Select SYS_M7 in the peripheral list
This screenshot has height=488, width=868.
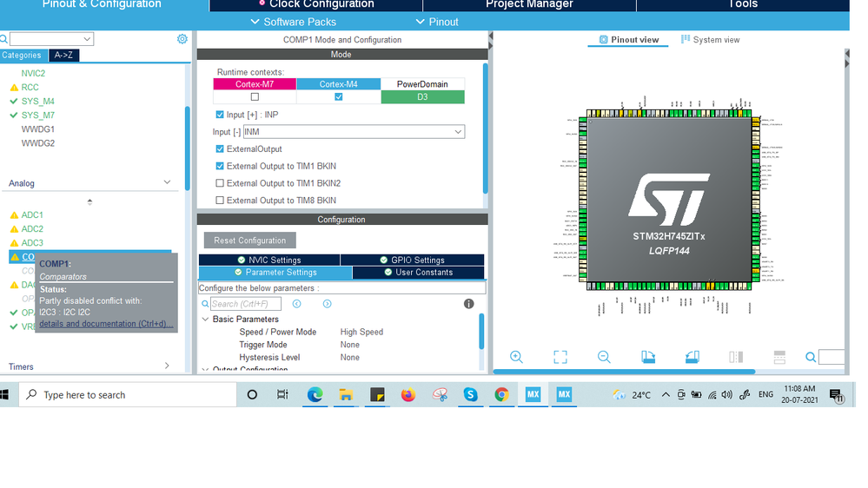pos(37,115)
